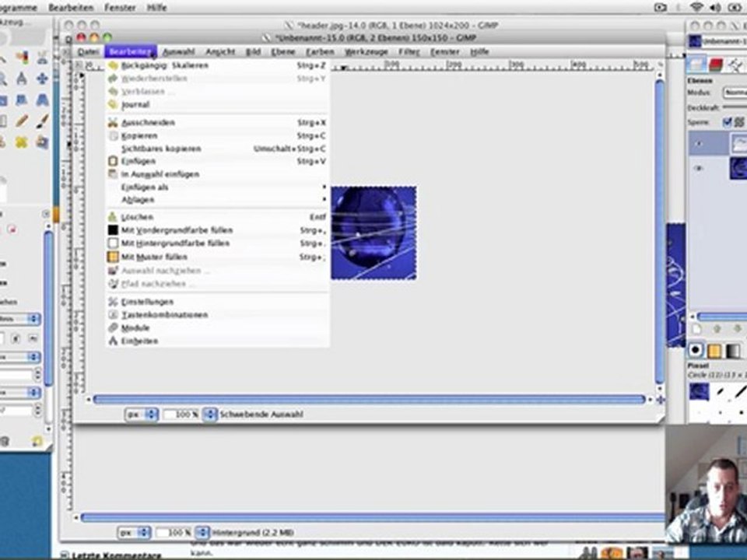Choose Rückgängig: Skalieren from menu

coord(217,65)
